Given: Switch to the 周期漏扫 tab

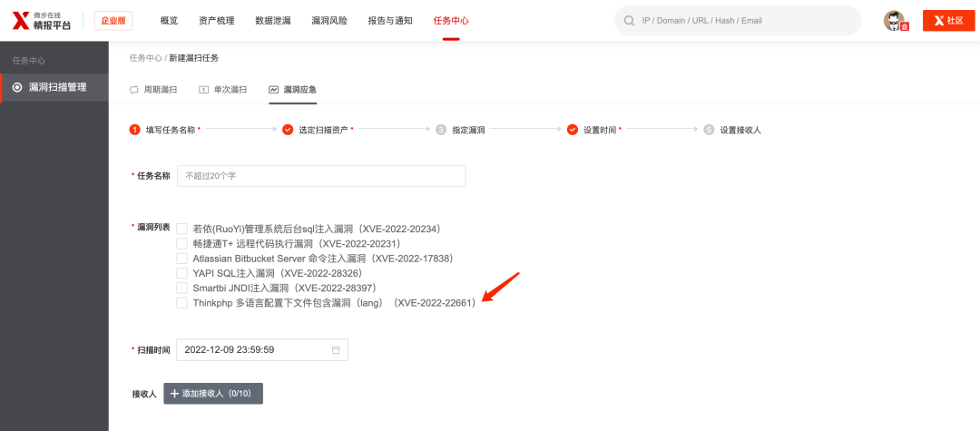Looking at the screenshot, I should [153, 89].
